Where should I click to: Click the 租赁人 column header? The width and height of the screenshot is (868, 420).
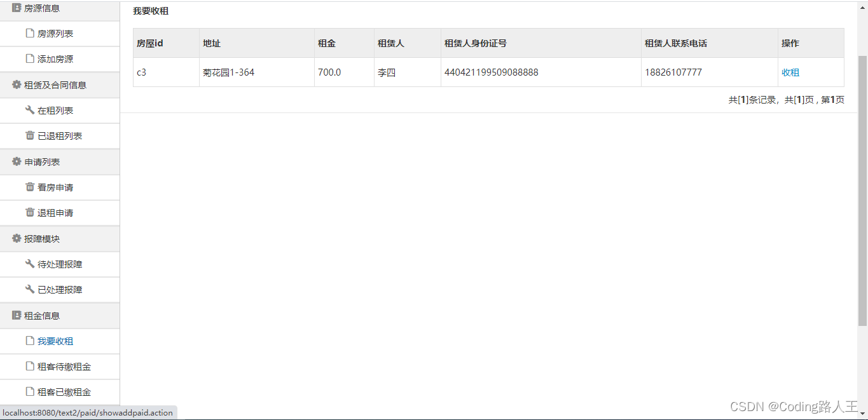[x=408, y=43]
